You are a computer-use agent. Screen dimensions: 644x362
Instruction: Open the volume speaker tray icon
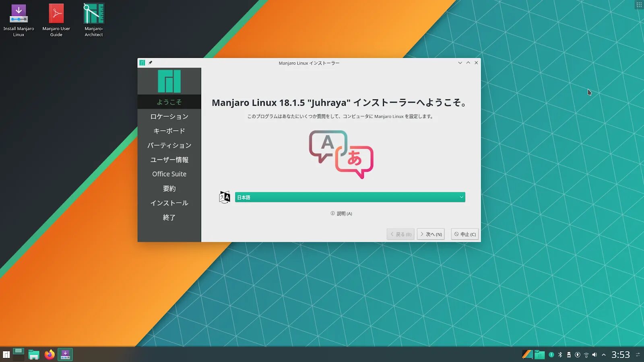[x=594, y=355]
